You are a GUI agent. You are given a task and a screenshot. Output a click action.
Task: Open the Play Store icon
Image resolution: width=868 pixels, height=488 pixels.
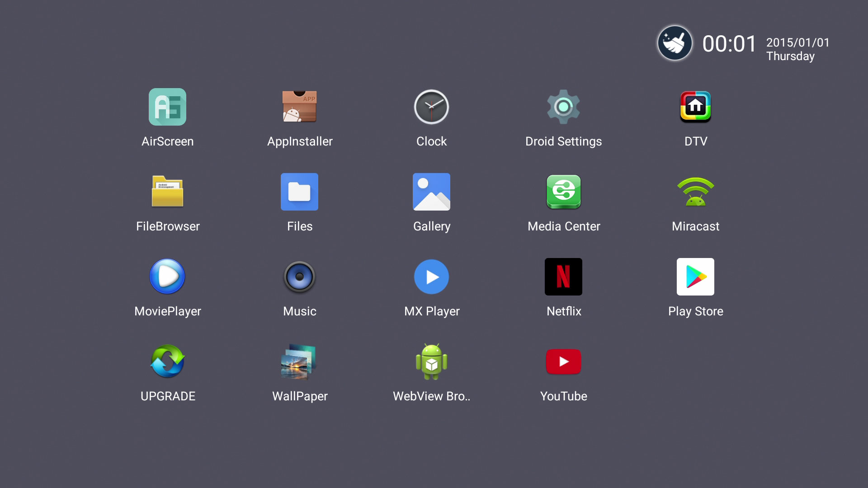(695, 277)
